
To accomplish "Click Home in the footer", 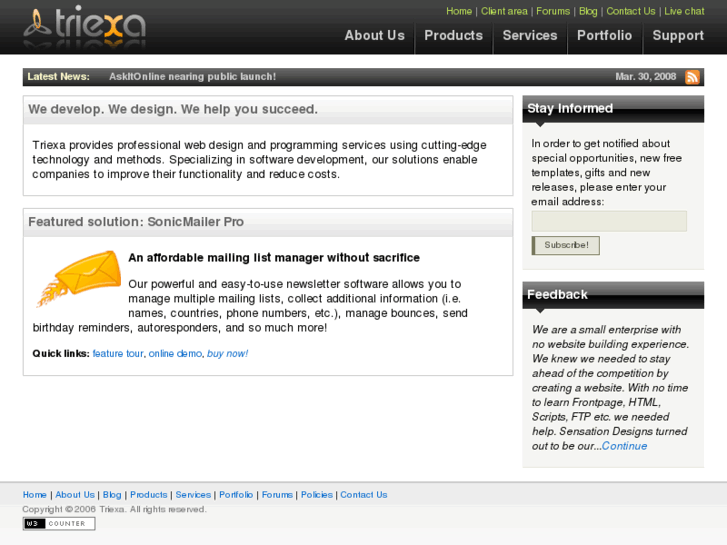I will (34, 495).
